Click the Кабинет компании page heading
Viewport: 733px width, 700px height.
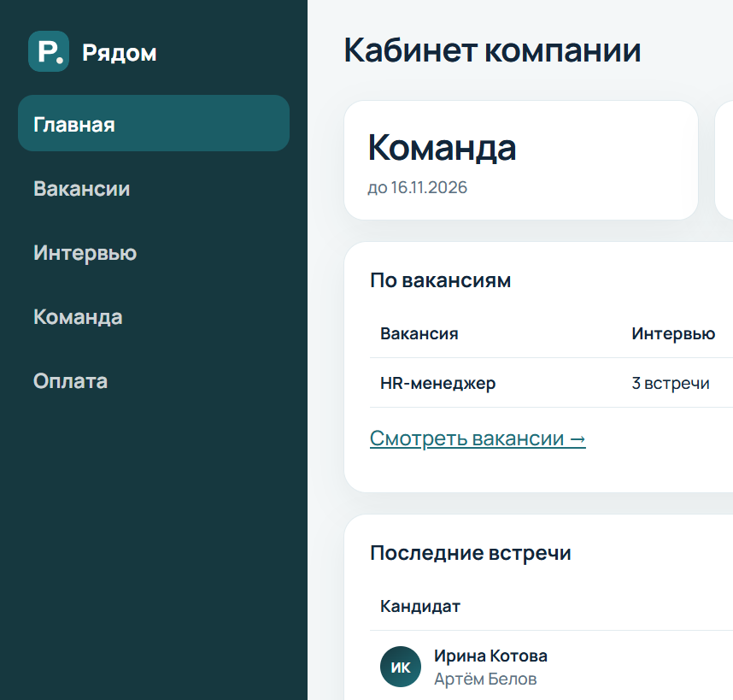[492, 50]
